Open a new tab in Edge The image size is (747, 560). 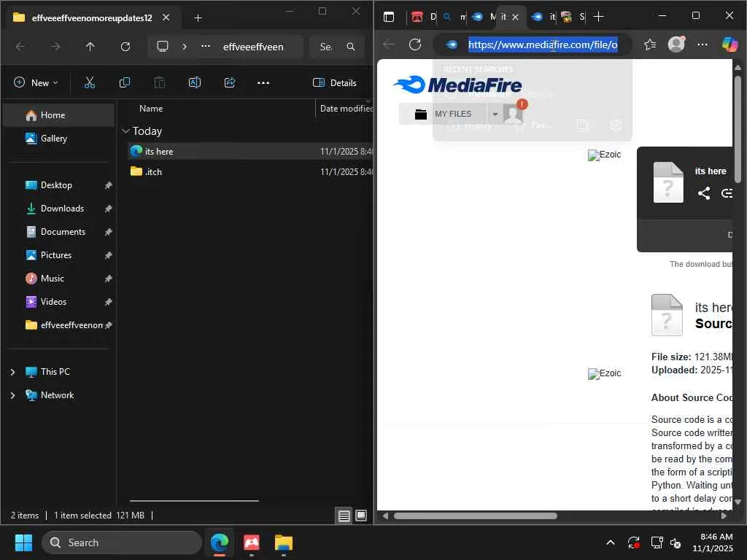[599, 17]
